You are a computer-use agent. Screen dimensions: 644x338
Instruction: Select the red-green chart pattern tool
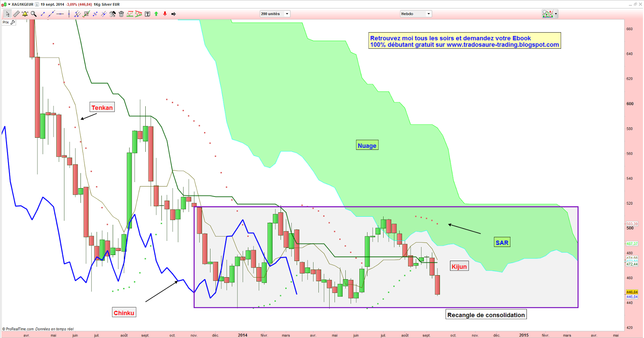(x=130, y=14)
